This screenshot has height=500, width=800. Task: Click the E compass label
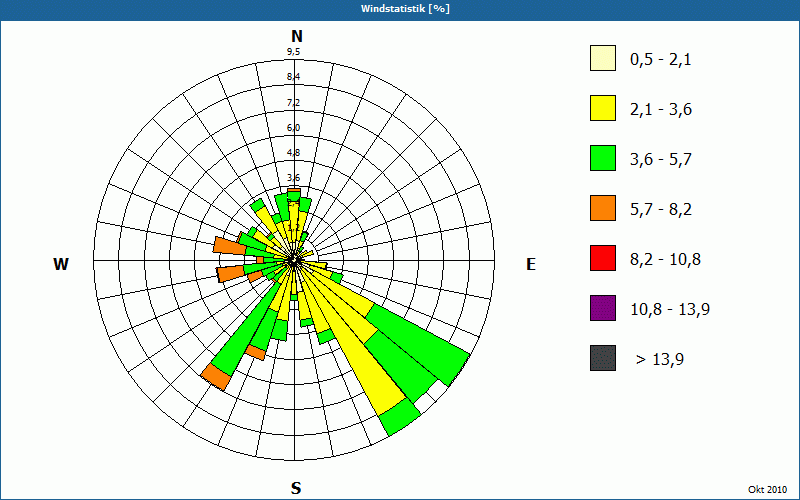[531, 264]
